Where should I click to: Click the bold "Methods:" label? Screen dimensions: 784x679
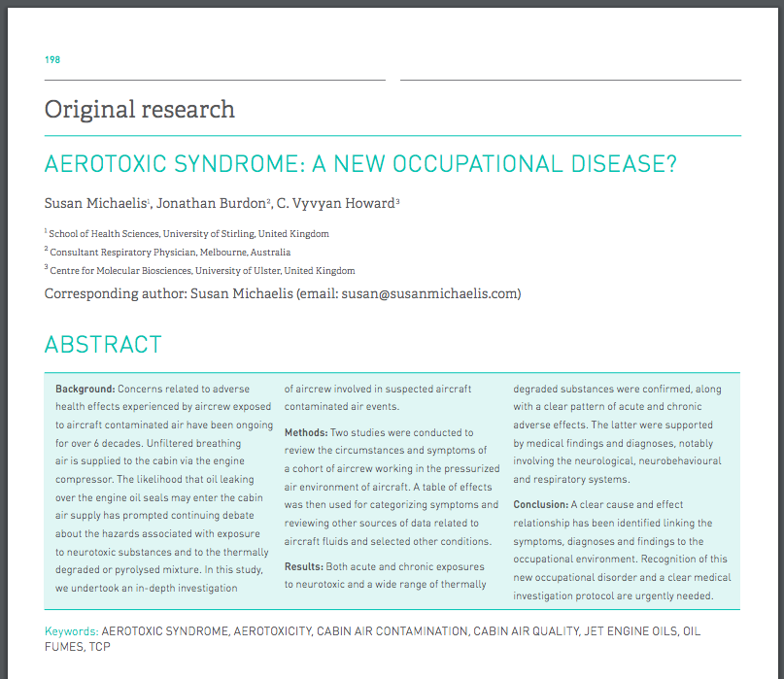(306, 432)
